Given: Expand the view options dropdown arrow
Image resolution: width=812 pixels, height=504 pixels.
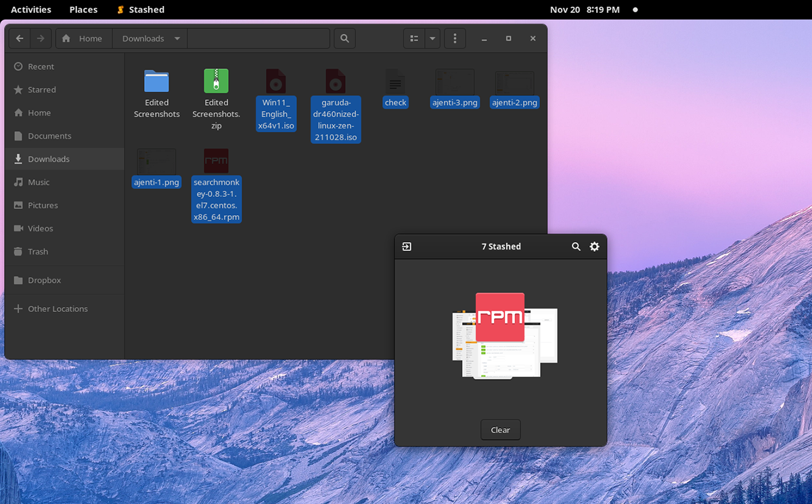Looking at the screenshot, I should tap(432, 39).
